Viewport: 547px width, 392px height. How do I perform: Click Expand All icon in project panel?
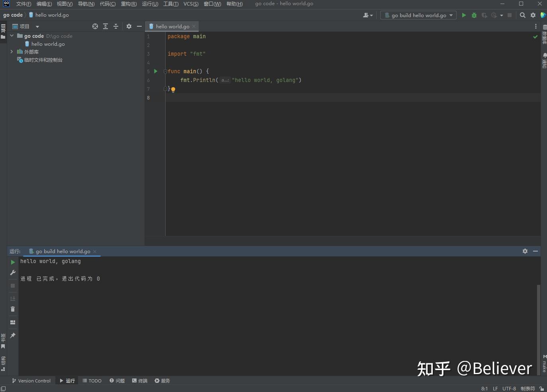(x=105, y=26)
